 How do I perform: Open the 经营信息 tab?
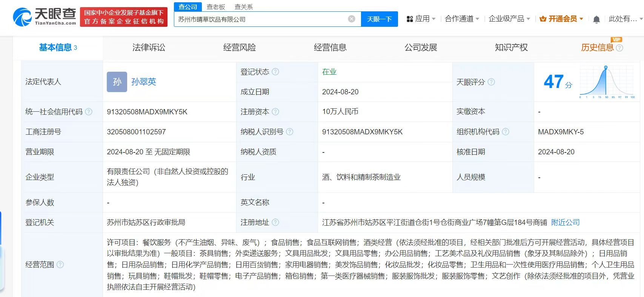330,48
